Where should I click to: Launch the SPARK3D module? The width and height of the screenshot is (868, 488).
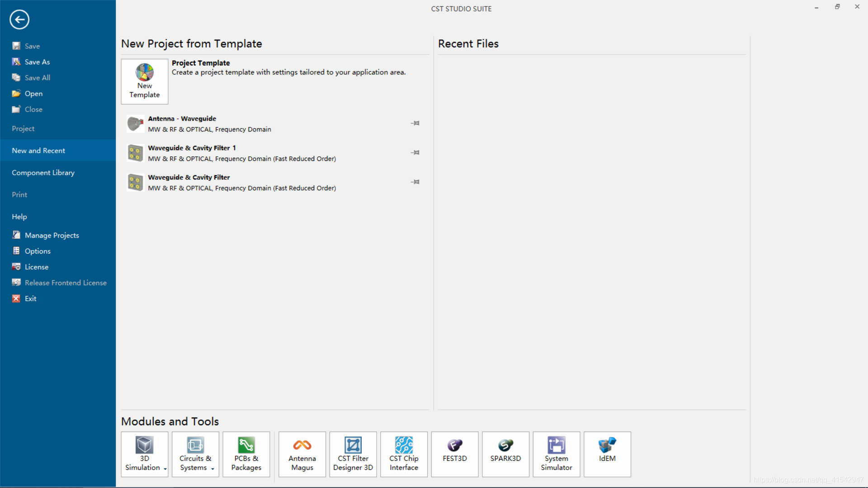tap(506, 454)
